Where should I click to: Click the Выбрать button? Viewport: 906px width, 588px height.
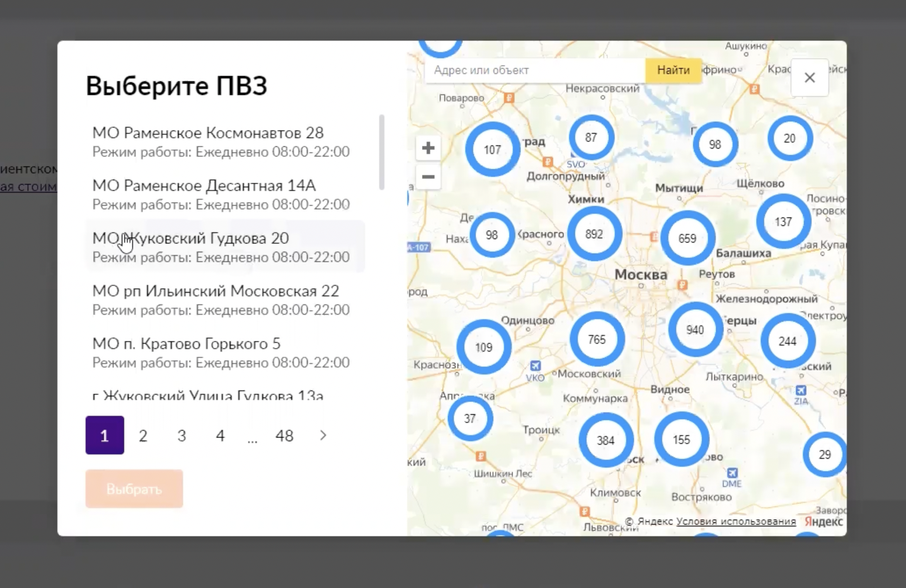coord(134,488)
